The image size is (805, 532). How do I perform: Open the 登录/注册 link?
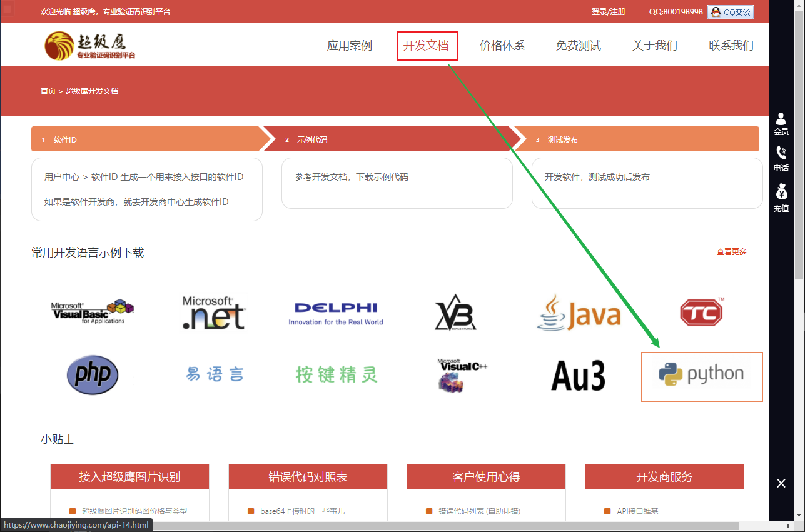tap(608, 11)
